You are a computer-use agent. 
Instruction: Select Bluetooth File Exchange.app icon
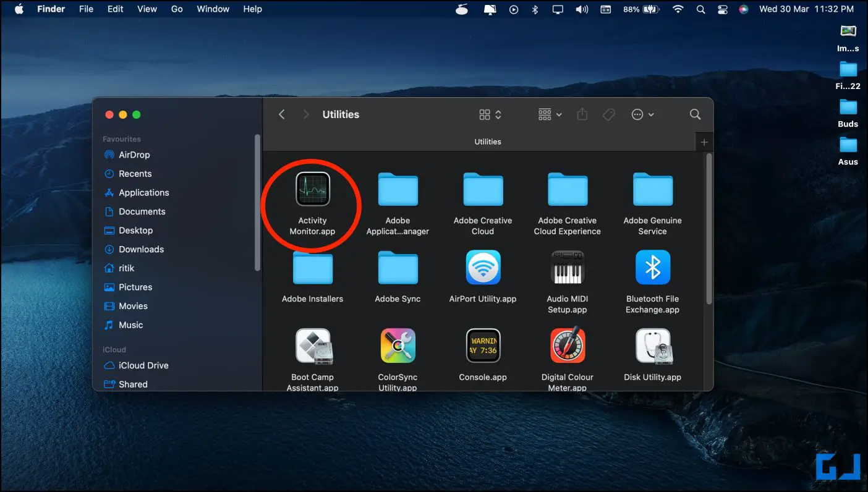(653, 268)
